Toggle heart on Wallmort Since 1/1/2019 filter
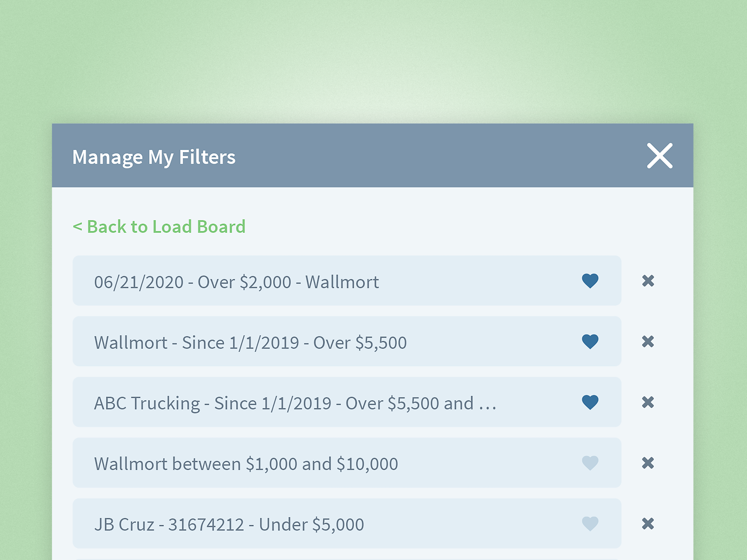 tap(590, 342)
